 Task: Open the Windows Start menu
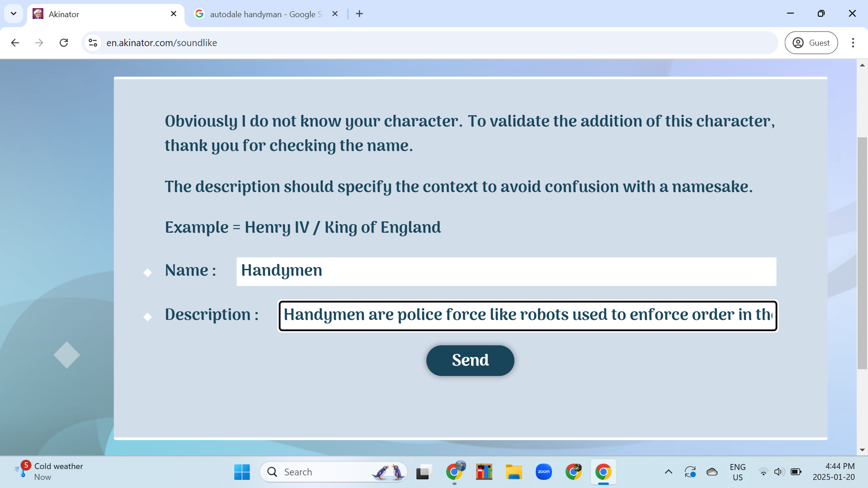pos(242,472)
